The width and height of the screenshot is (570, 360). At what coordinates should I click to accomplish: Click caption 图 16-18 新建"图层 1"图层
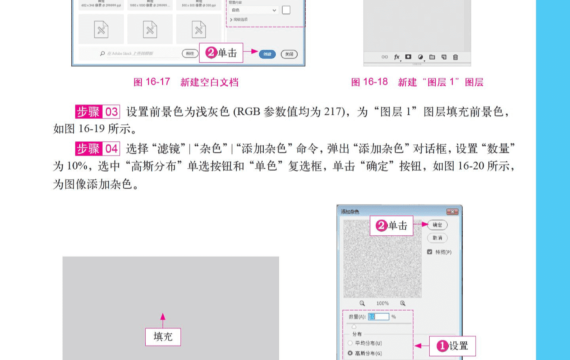tap(417, 82)
